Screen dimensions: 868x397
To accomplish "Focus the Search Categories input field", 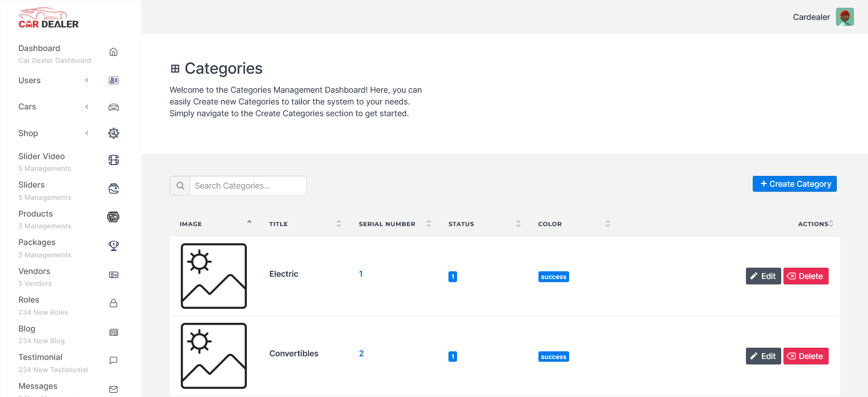I will [248, 186].
